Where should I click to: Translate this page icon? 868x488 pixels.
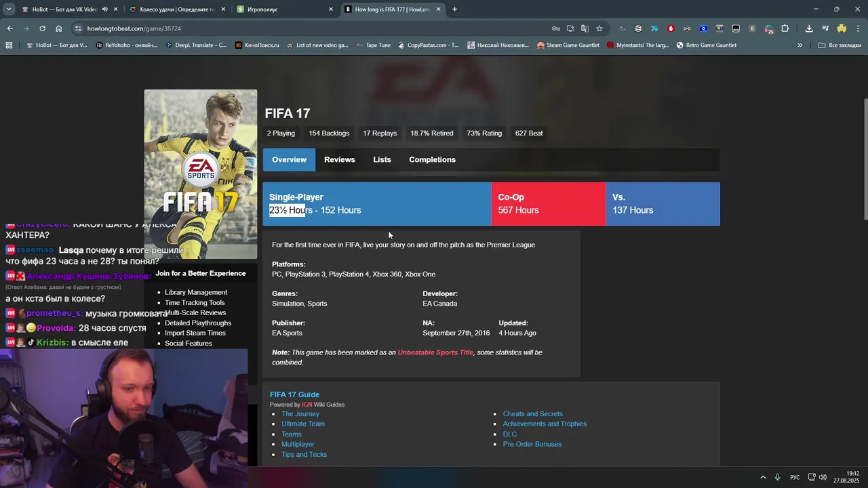pos(585,28)
